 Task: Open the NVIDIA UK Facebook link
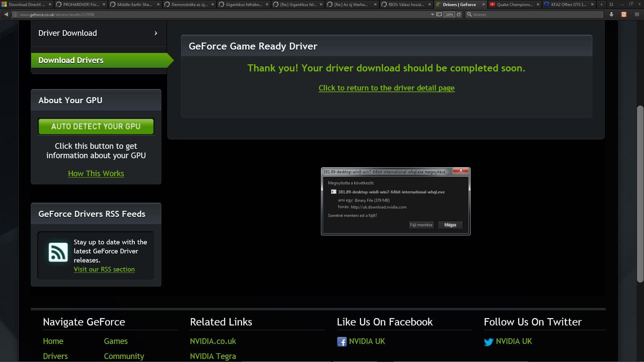point(367,341)
